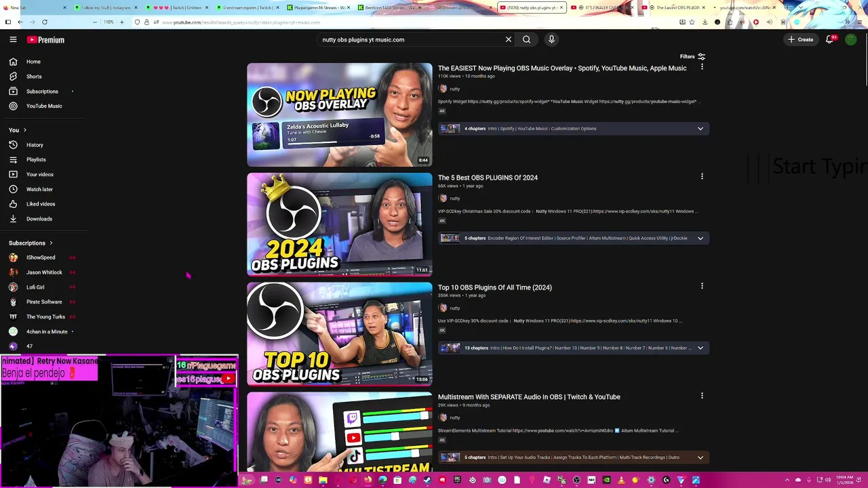The image size is (868, 488).
Task: Click the Watch later clock icon
Action: point(13,189)
